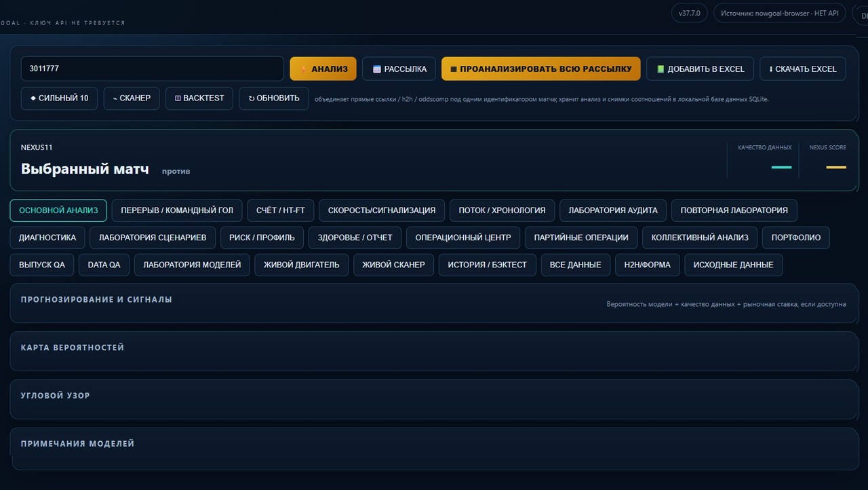Open ПОТОК / ХРОНОЛОГИЯ tab

coord(502,210)
